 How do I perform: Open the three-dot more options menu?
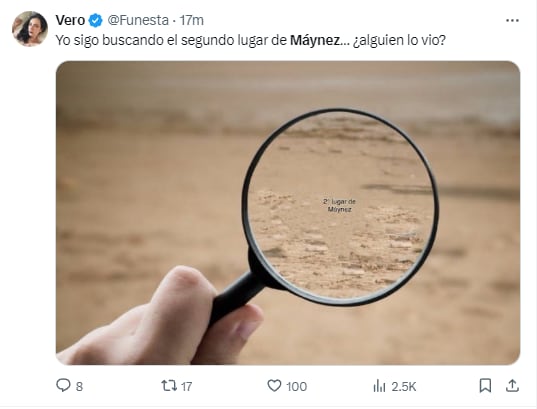coord(512,21)
